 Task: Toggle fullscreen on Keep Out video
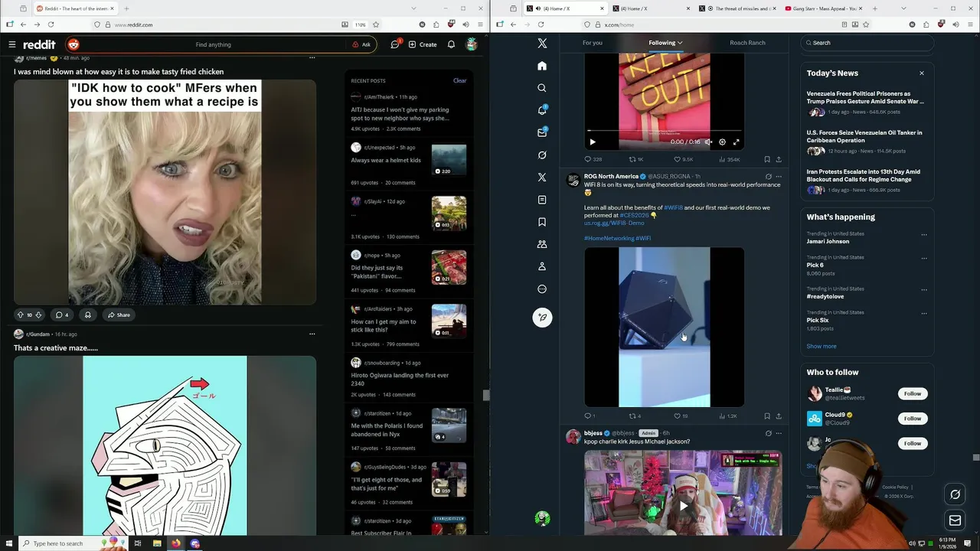pos(736,142)
